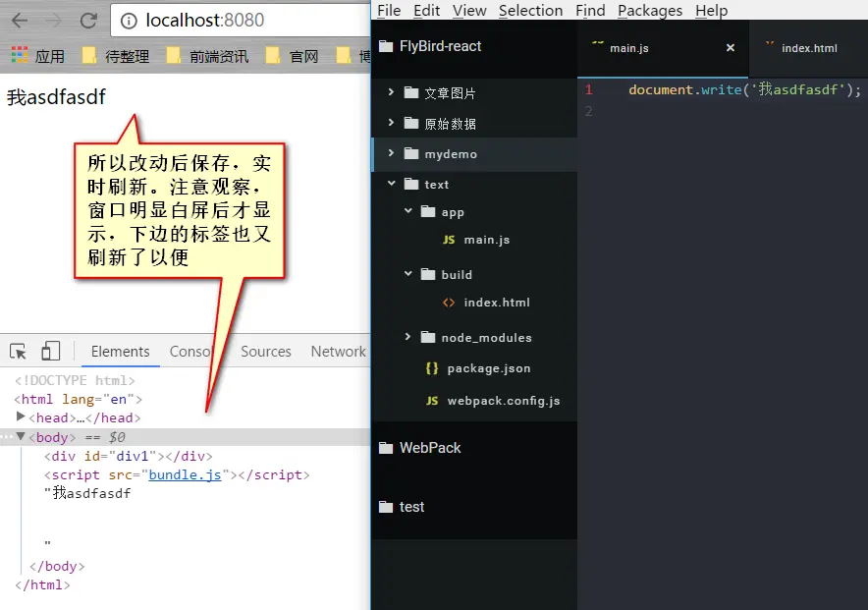The height and width of the screenshot is (610, 868).
Task: Click the JS icon beside main.js
Action: (x=449, y=240)
